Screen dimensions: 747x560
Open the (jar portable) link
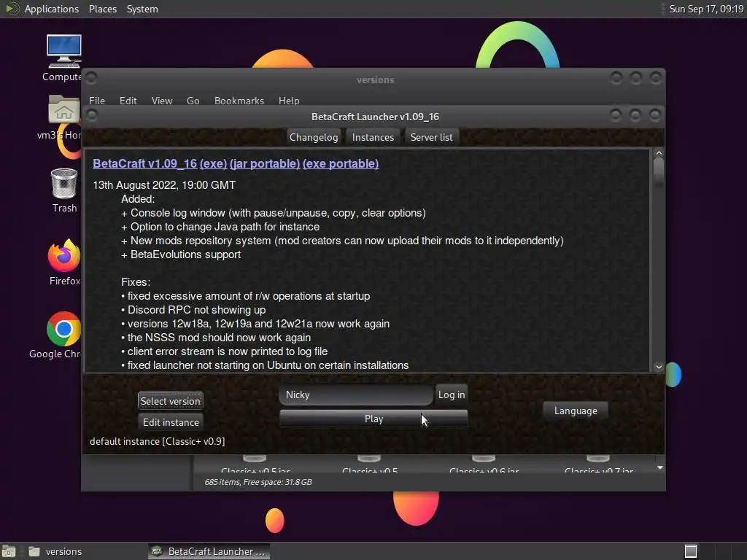[265, 163]
